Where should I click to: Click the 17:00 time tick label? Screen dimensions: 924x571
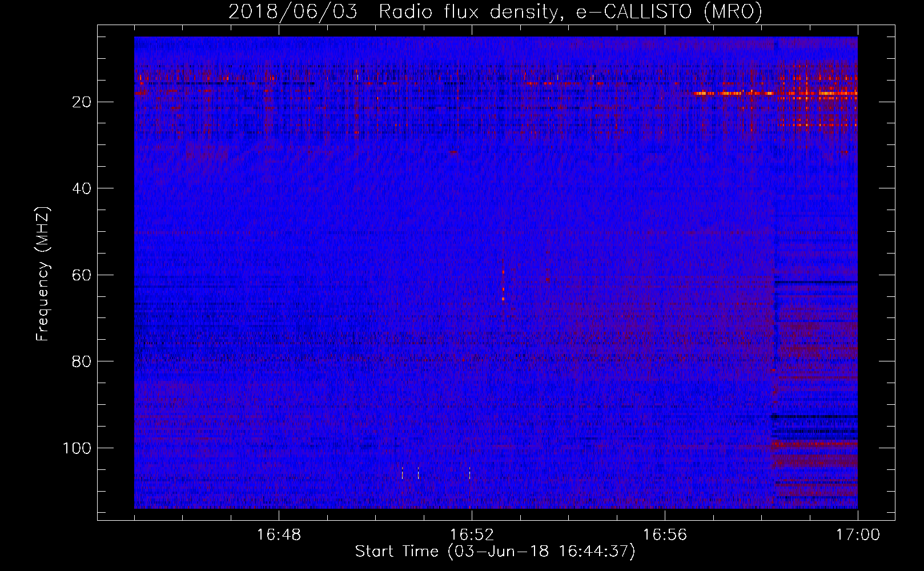858,535
